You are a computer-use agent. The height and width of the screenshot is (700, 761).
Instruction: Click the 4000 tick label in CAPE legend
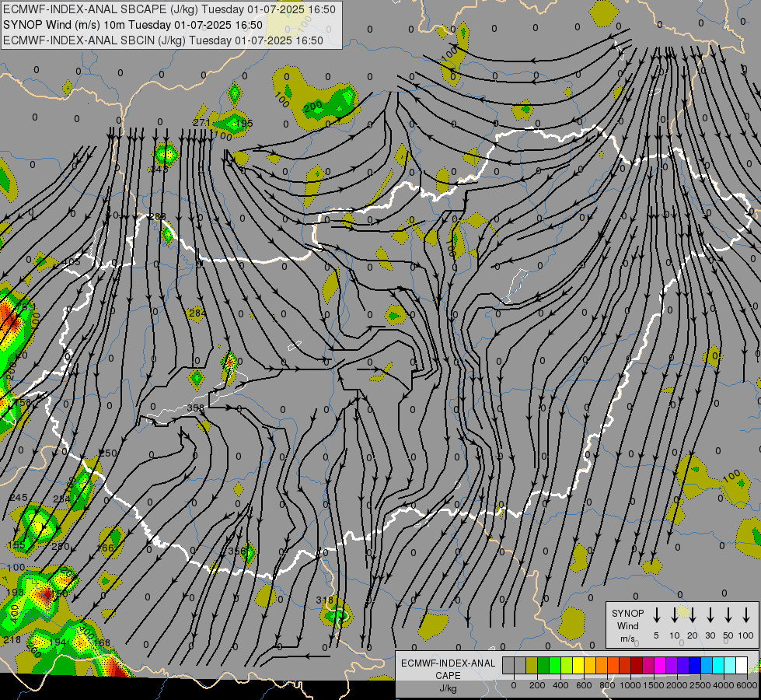[724, 685]
